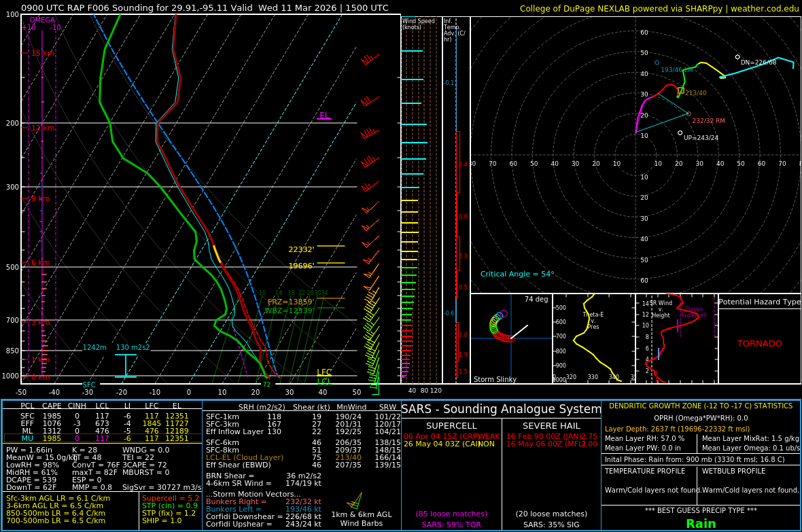
Task: Click the 'LCL-EL (Cloud Layer)' row
Action: [x=303, y=457]
